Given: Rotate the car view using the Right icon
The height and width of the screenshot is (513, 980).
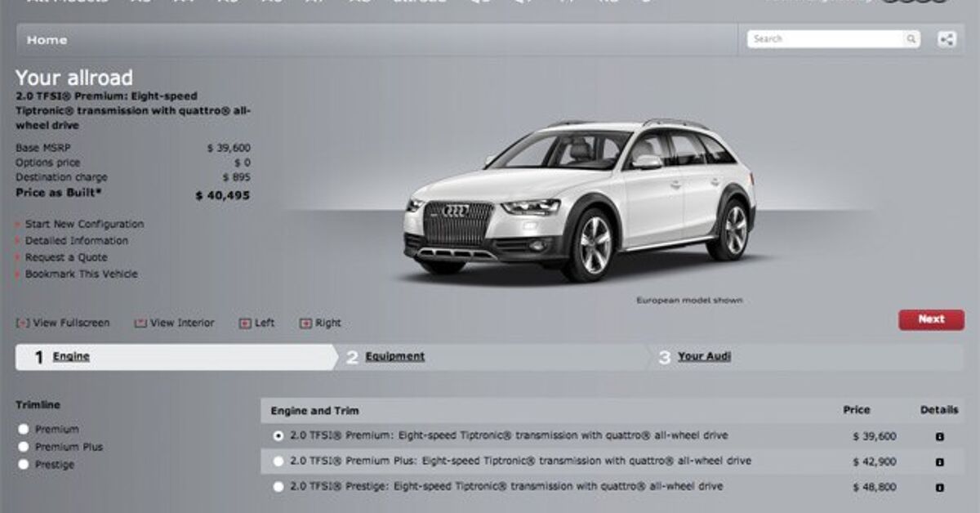Looking at the screenshot, I should 306,323.
